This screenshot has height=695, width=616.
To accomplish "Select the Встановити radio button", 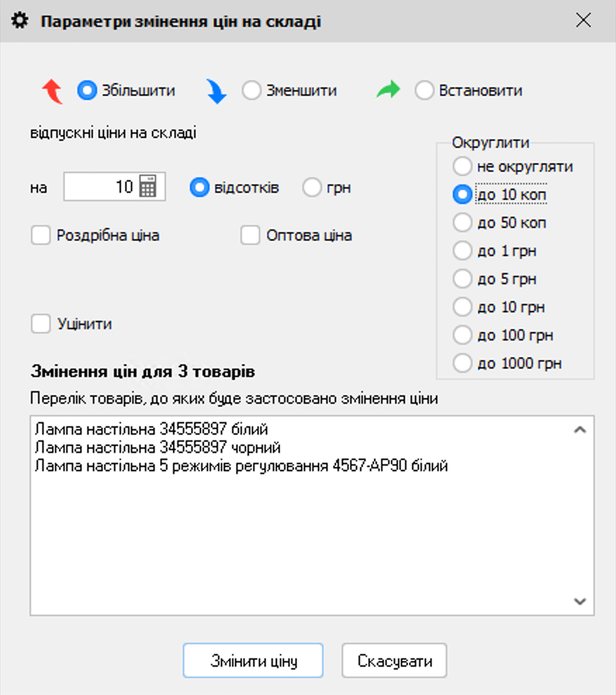I will (425, 90).
